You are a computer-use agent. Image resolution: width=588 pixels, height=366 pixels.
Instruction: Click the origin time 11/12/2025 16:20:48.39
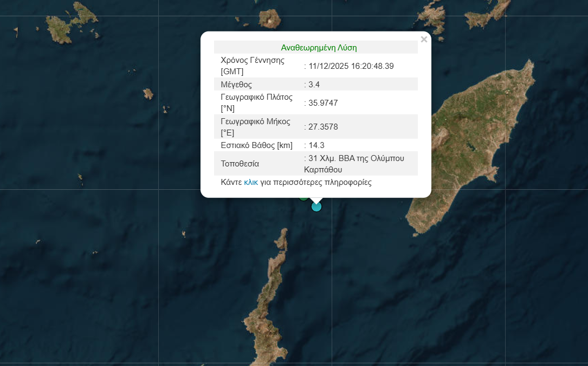pos(351,66)
